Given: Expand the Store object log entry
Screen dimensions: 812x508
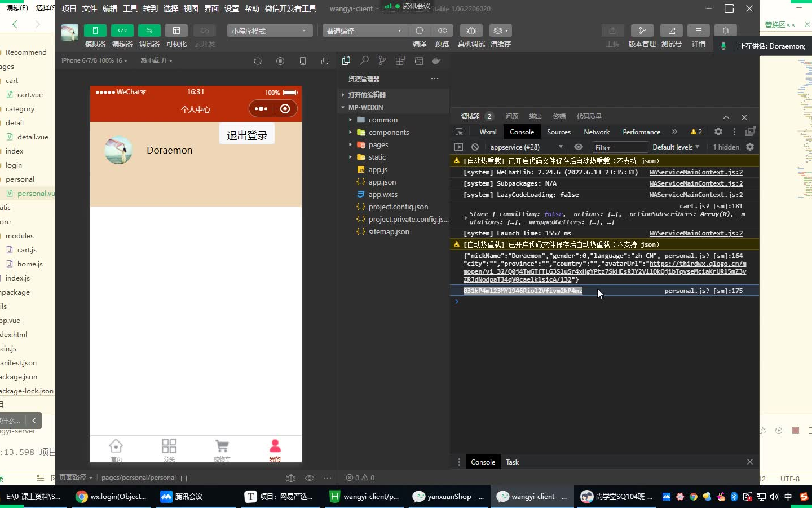Looking at the screenshot, I should coord(465,218).
